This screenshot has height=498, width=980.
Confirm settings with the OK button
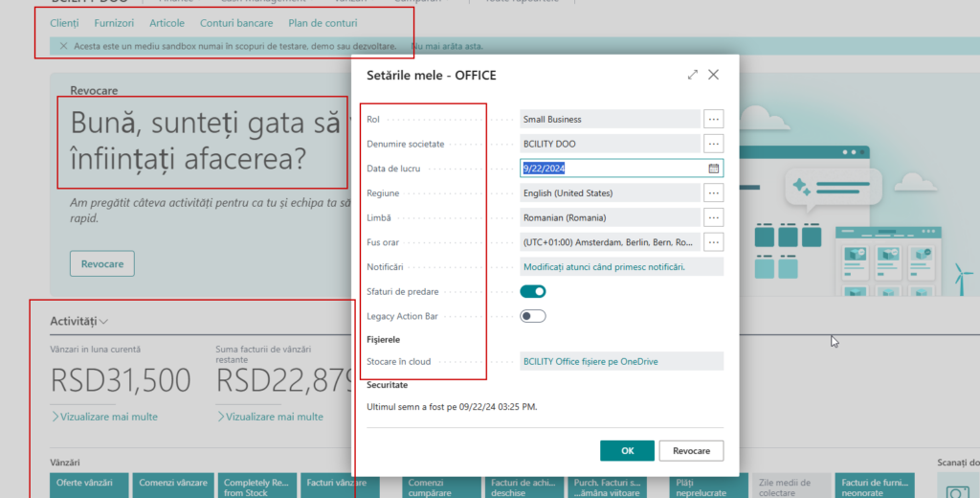[x=628, y=451]
